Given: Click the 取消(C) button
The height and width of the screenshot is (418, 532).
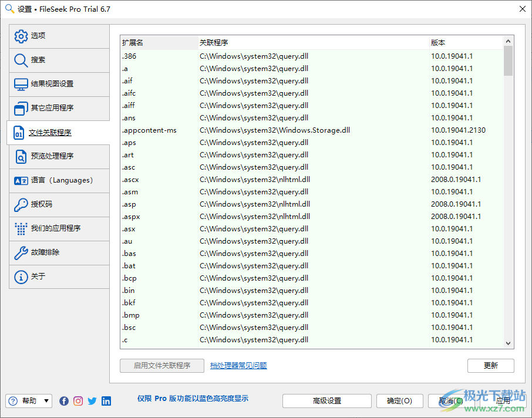Looking at the screenshot, I should coord(451,401).
